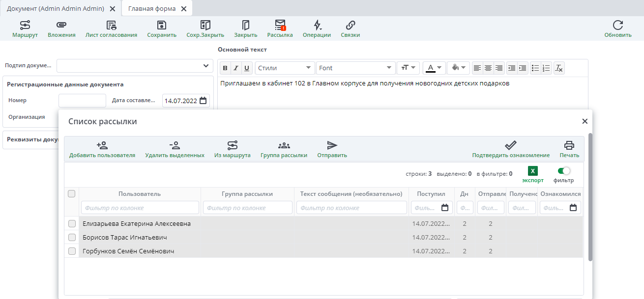Open the background fill color dropdown
This screenshot has height=299, width=644.
tap(458, 68)
